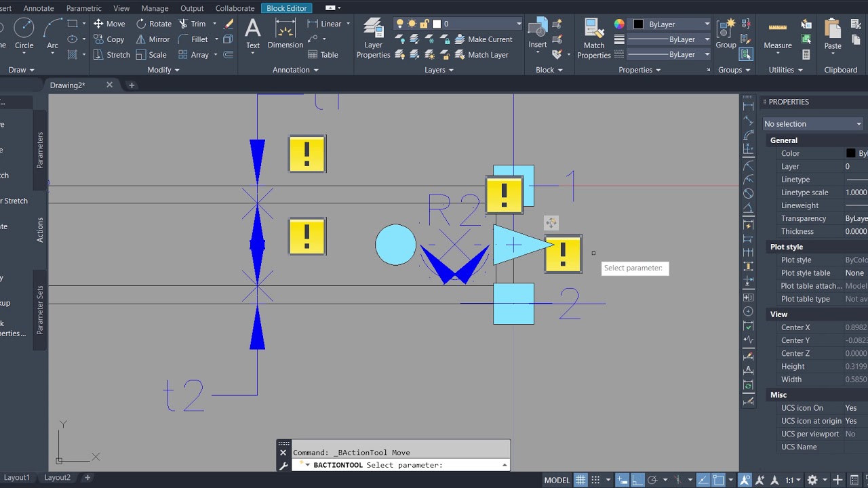Activate the Move tool
Screen dimensions: 868x488
pos(109,24)
